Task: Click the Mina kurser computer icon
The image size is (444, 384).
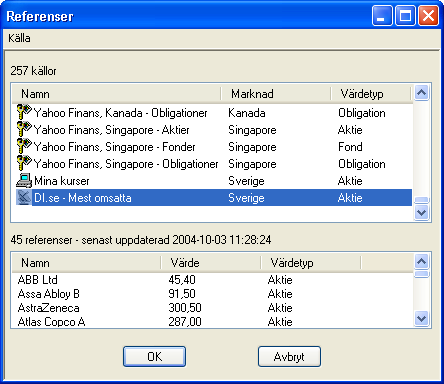Action: [x=24, y=180]
